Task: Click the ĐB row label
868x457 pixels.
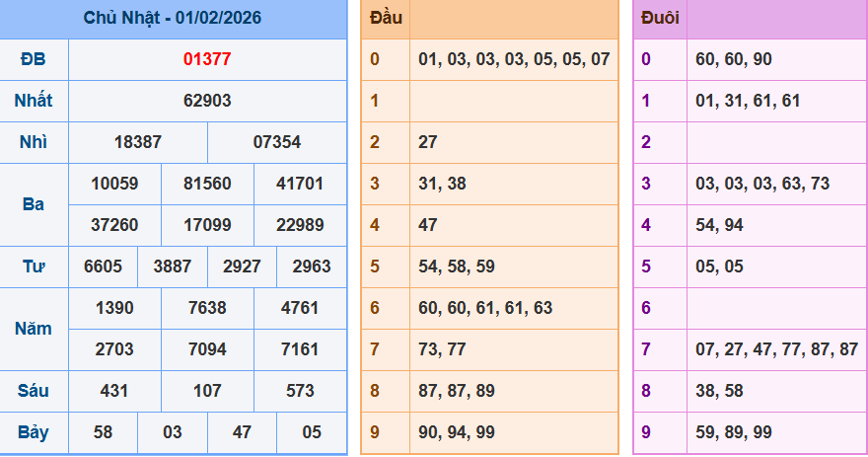Action: click(x=35, y=59)
